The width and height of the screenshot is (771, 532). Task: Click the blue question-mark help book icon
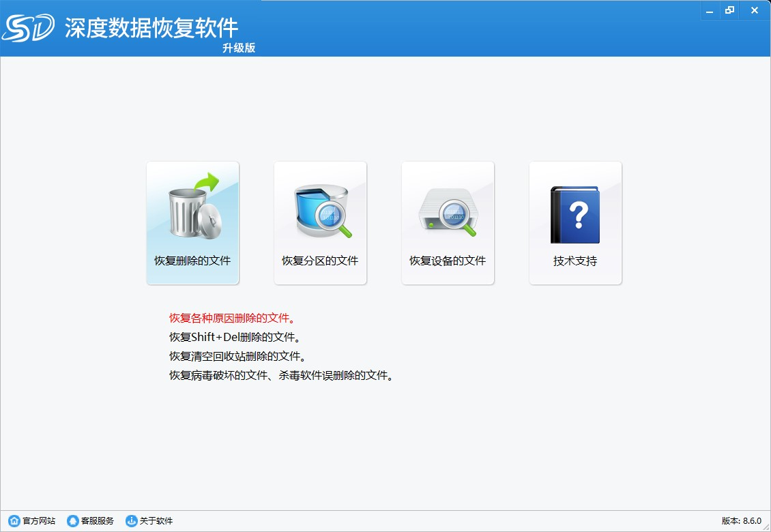point(574,214)
